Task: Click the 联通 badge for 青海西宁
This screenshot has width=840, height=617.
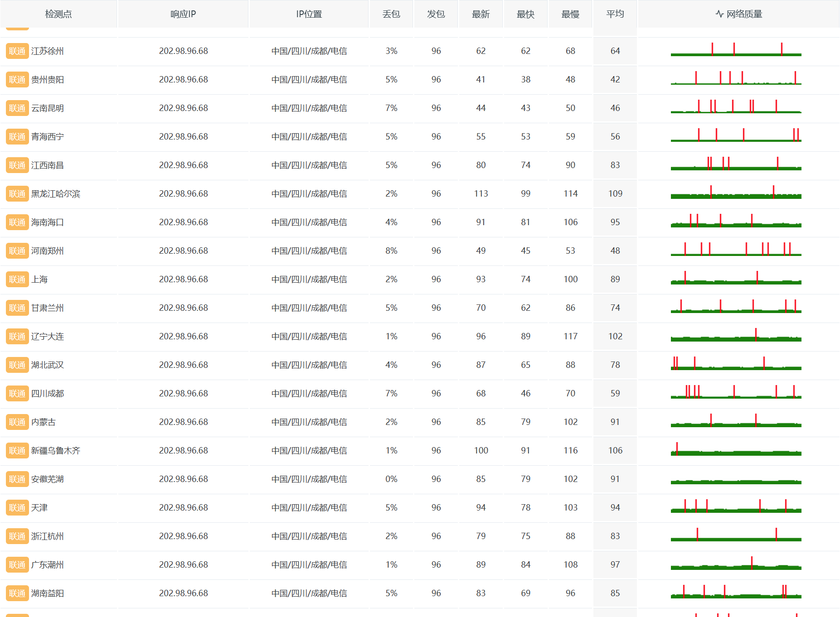Action: pyautogui.click(x=17, y=137)
